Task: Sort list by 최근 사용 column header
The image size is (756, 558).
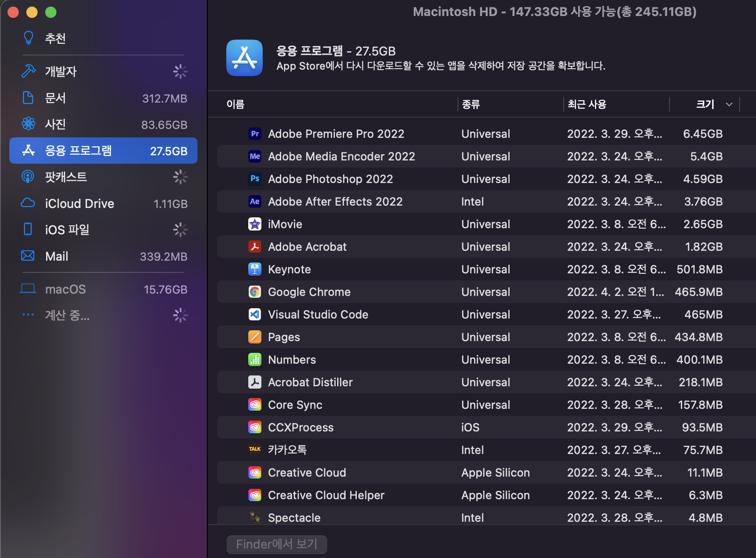Action: point(587,104)
